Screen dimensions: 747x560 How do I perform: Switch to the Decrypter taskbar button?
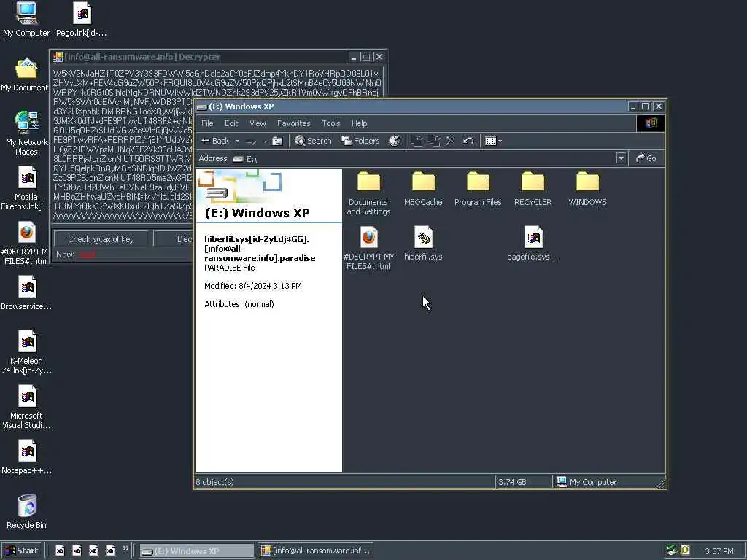[x=316, y=551]
